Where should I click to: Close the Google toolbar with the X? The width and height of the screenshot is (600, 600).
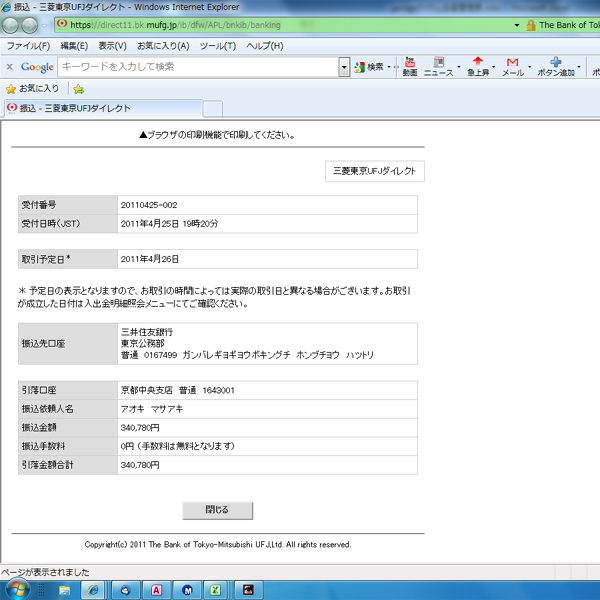click(10, 67)
